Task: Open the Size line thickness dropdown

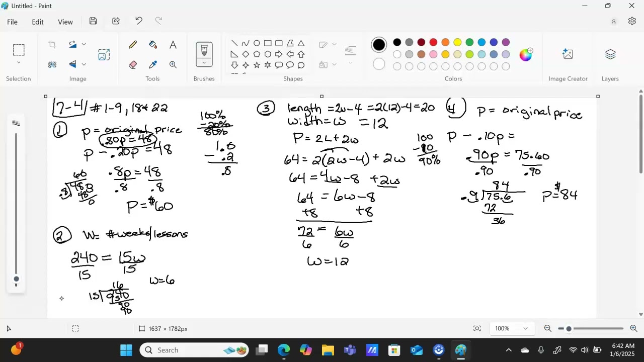Action: coord(351,55)
